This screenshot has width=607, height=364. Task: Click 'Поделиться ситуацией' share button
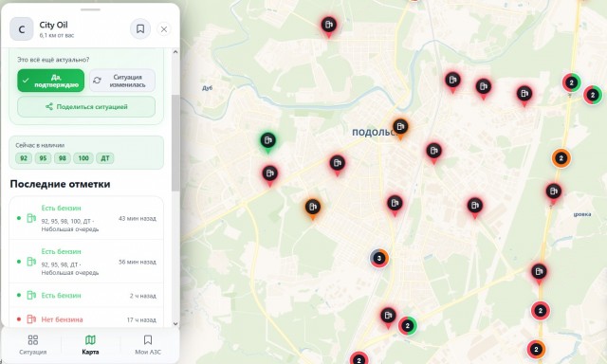pos(86,107)
